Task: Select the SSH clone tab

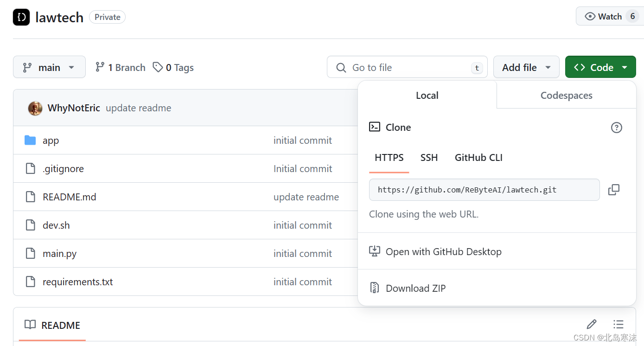Action: tap(429, 158)
